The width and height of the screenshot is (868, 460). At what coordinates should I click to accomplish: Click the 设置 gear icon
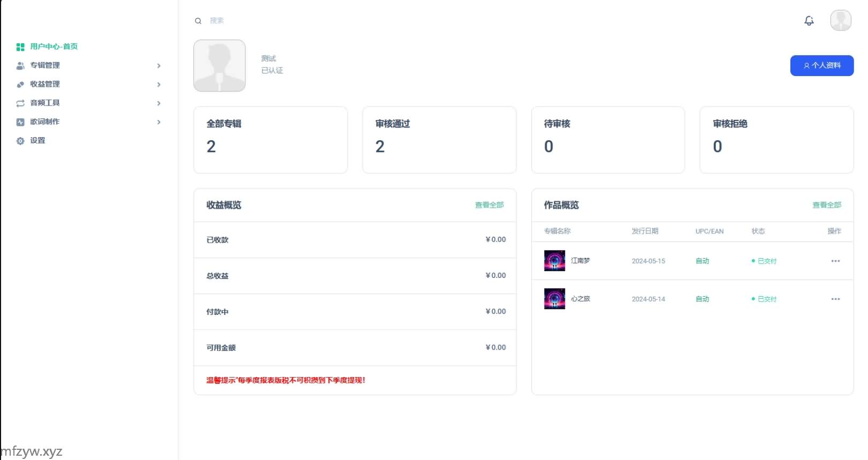(20, 141)
